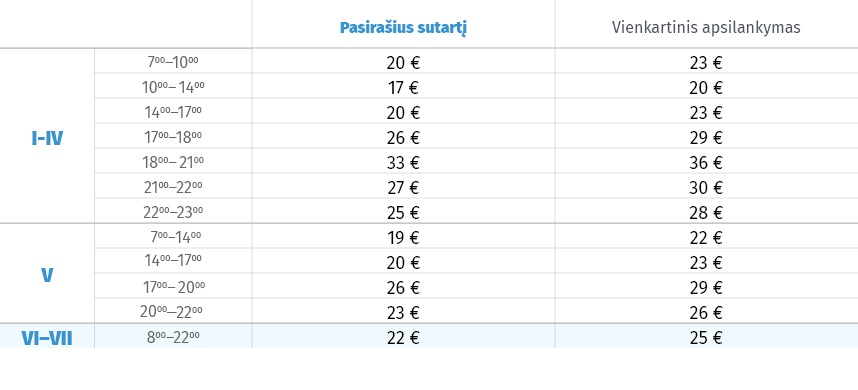Click the 21:00–22:00 time slot
Viewport: 858px width, 390px height.
click(173, 188)
